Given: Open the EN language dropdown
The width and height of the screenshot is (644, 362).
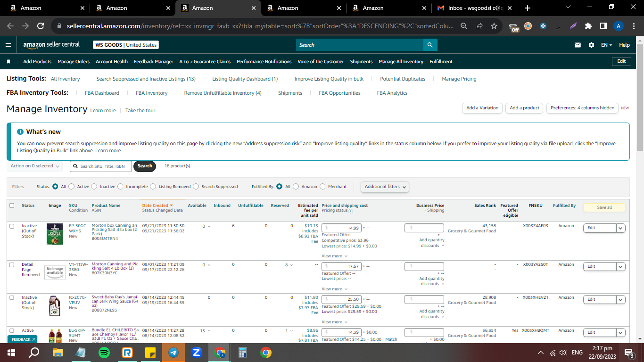Looking at the screenshot, I should (606, 45).
